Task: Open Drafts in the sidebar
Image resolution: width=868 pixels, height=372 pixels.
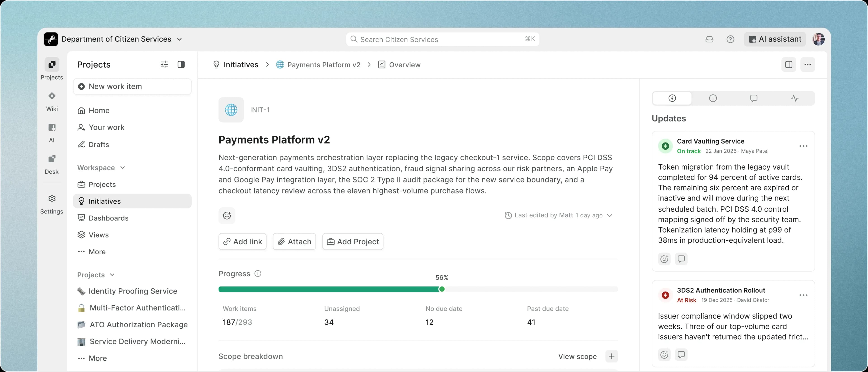Action: (132, 145)
